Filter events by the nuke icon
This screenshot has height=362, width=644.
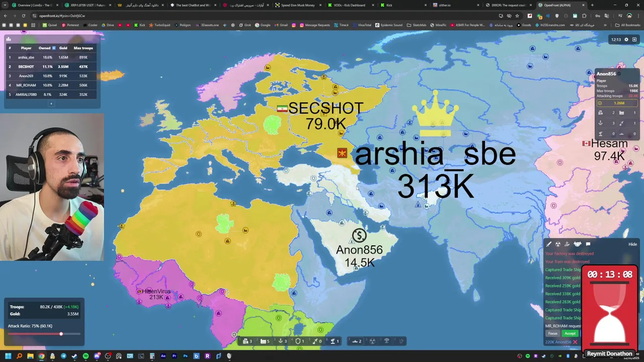(x=558, y=244)
